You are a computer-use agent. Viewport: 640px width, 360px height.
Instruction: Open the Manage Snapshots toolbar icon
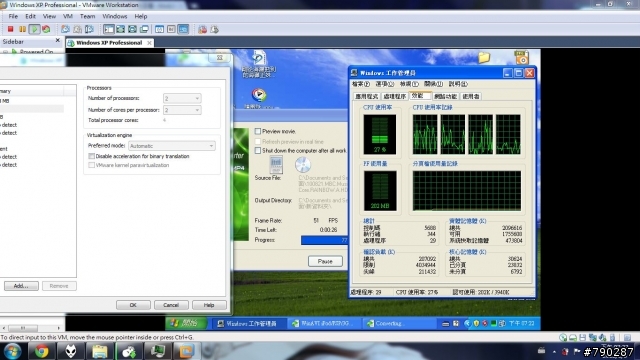pyautogui.click(x=89, y=29)
